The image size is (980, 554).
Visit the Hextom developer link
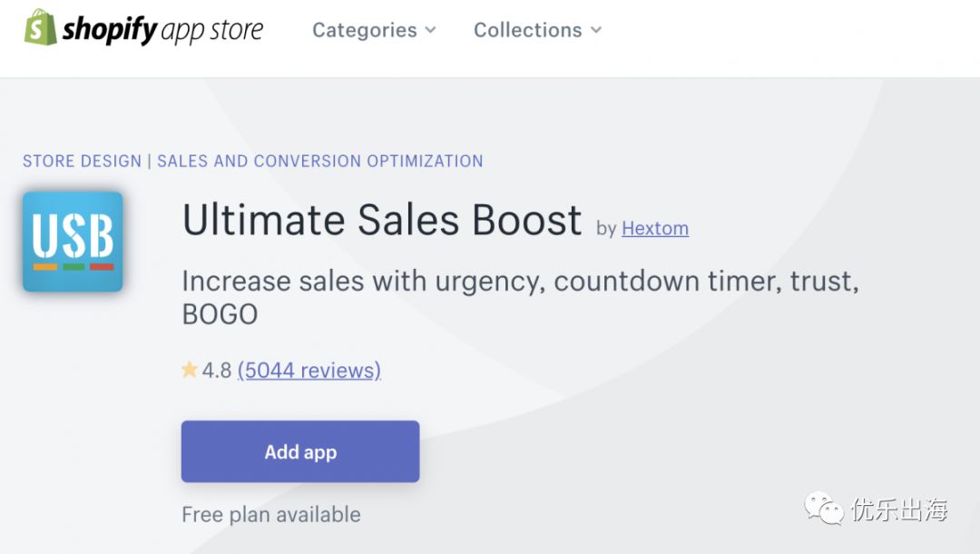coord(654,229)
